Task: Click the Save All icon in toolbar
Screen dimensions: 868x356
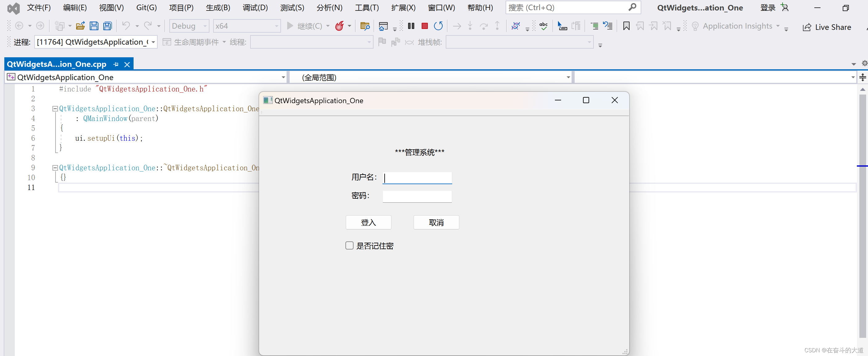Action: click(x=107, y=26)
